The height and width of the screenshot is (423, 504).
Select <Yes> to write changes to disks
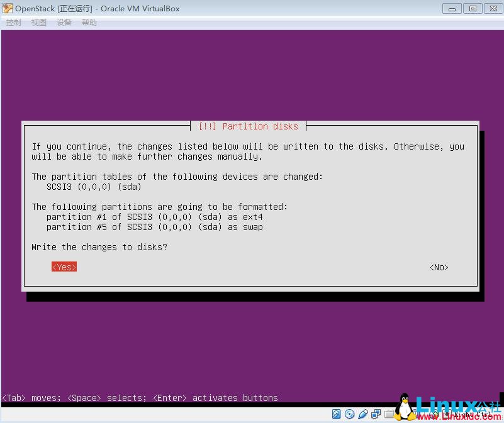pos(63,267)
